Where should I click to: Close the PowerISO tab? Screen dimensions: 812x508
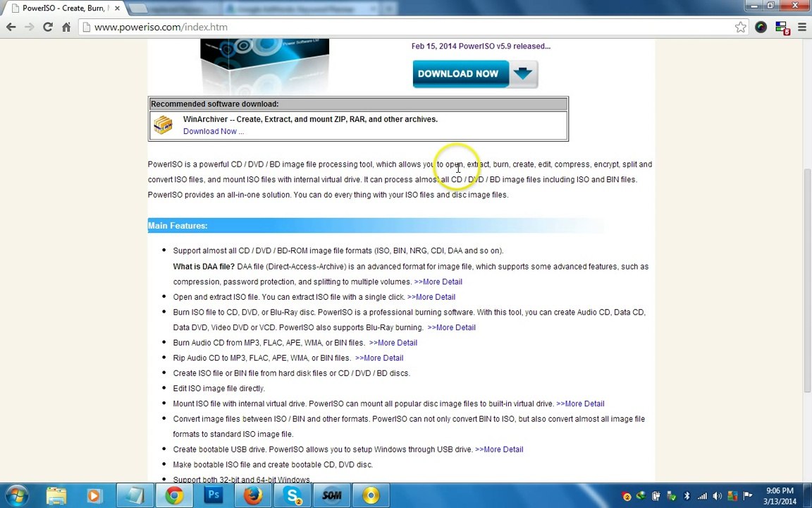(118, 8)
